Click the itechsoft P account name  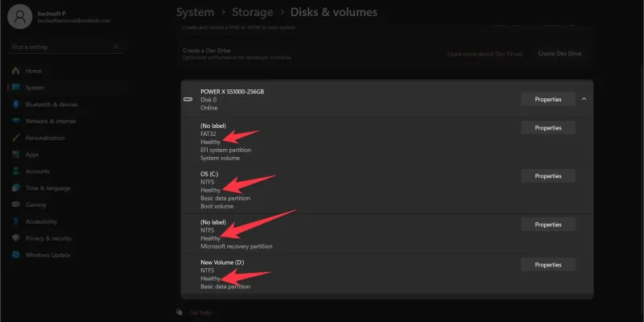coord(52,14)
